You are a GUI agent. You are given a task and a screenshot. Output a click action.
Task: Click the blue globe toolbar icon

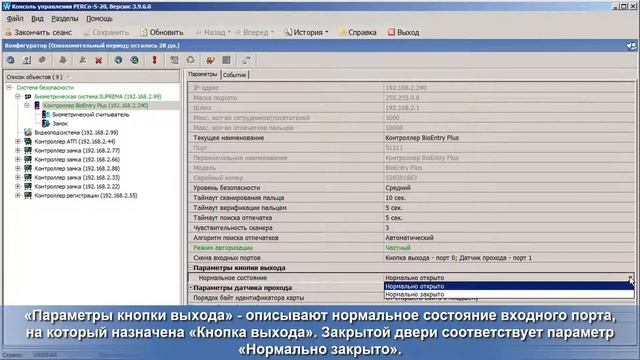(118, 60)
